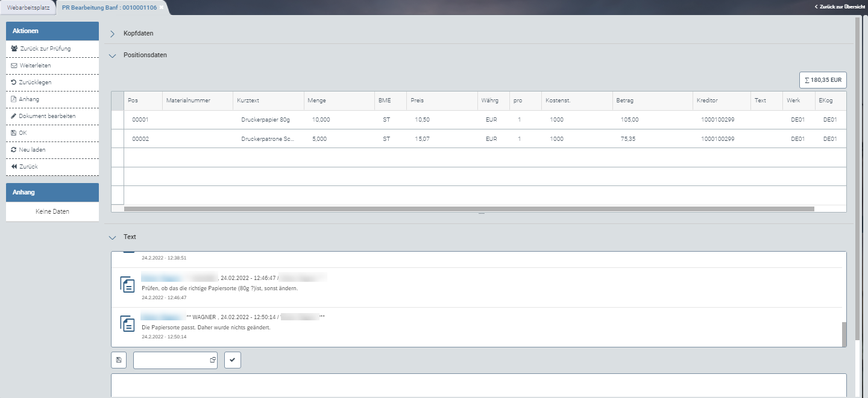Click the document icon beside the Prüfen comment
The height and width of the screenshot is (398, 868).
127,284
